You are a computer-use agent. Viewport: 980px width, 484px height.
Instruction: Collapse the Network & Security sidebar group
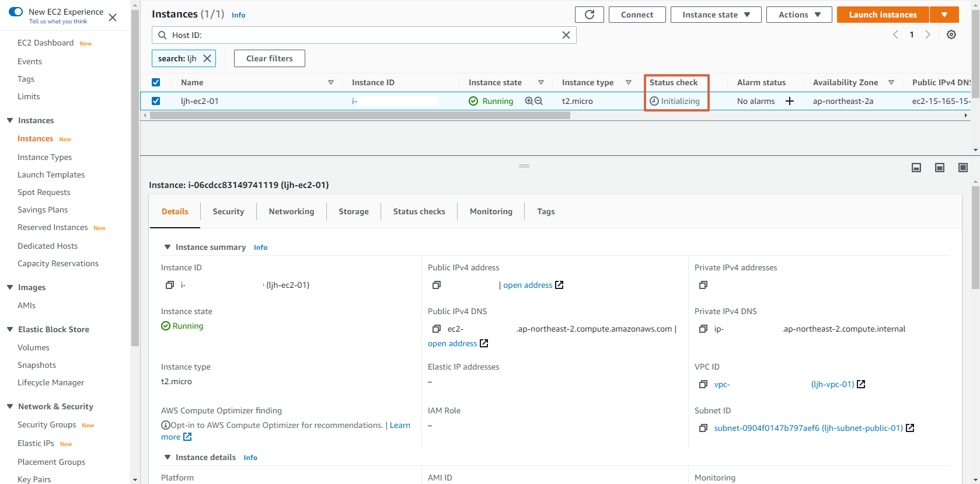[x=10, y=406]
